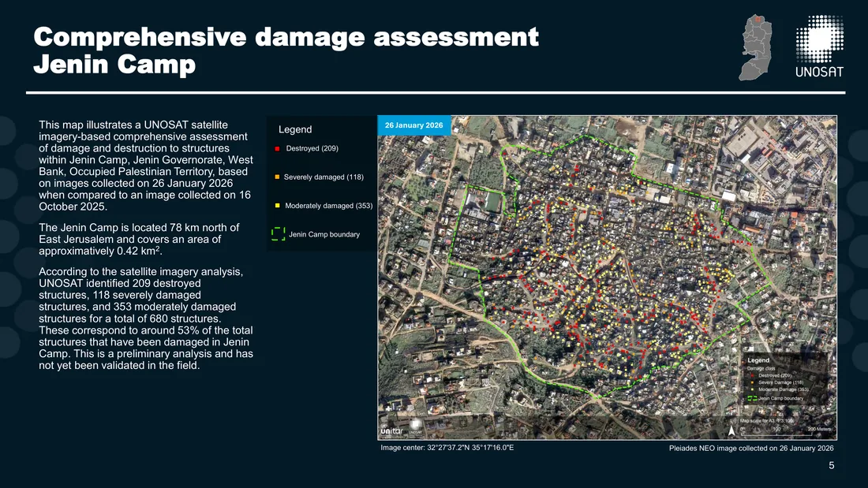This screenshot has height=488, width=868.
Task: Click the "Jenin Camp" subtitle line in the title
Action: (x=114, y=64)
